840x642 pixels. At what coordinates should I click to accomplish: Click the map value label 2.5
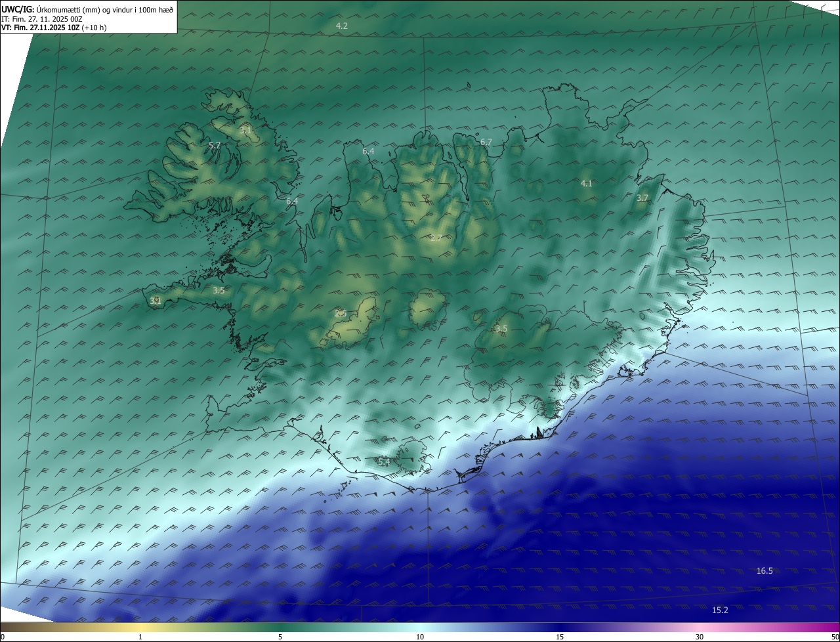coord(341,313)
